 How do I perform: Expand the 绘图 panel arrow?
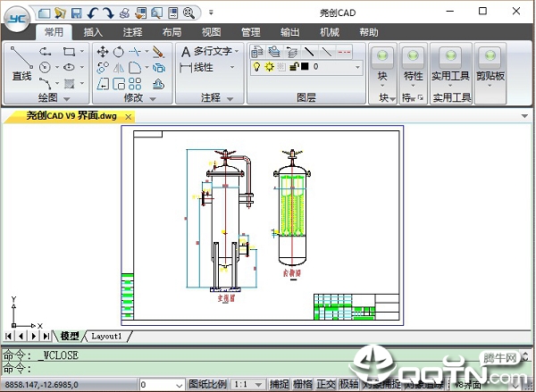[67, 99]
